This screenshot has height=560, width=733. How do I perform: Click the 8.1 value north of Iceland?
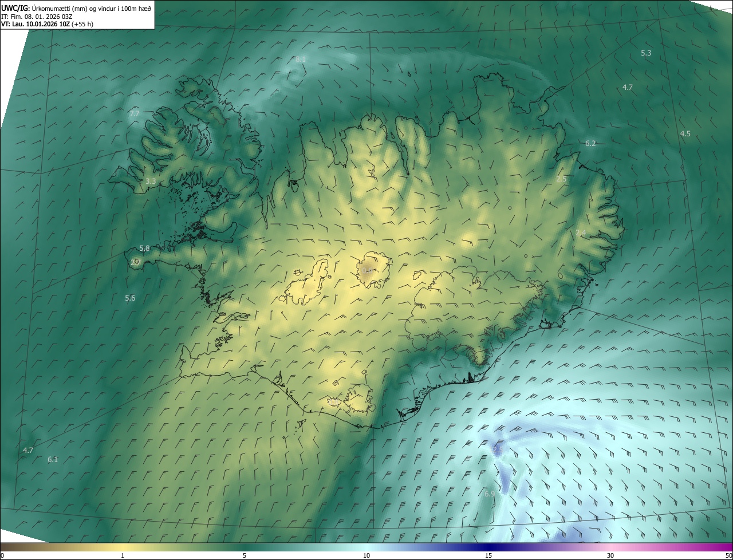coord(301,60)
